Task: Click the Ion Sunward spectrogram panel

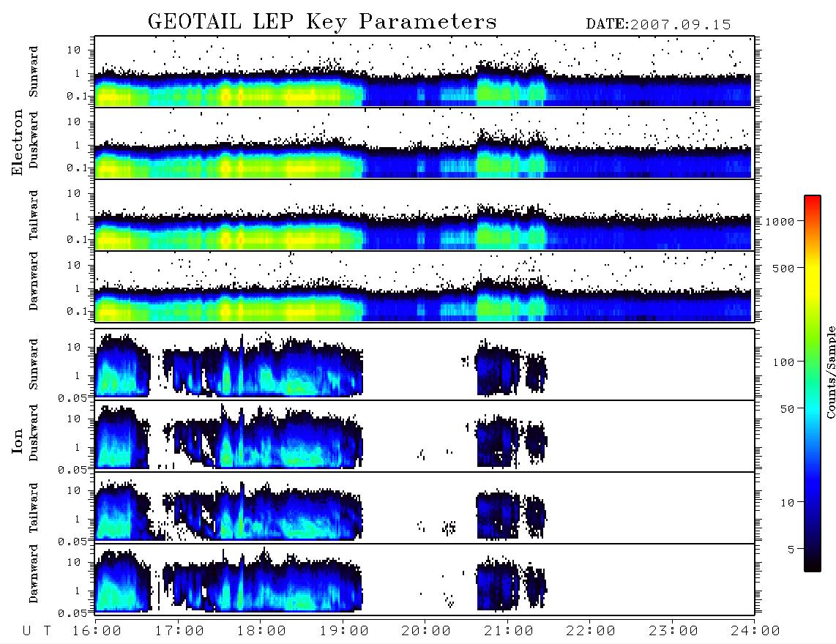Action: (425, 364)
